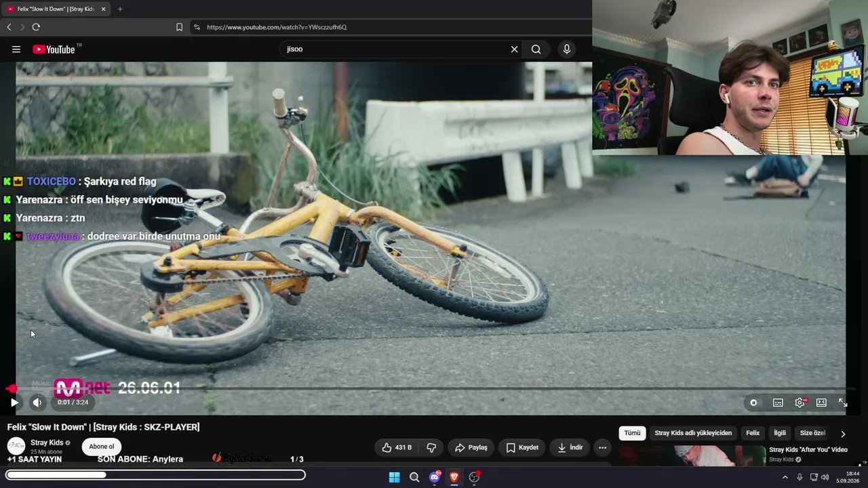This screenshot has width=868, height=488.
Task: Select the 'Felix' filter chip
Action: click(753, 433)
